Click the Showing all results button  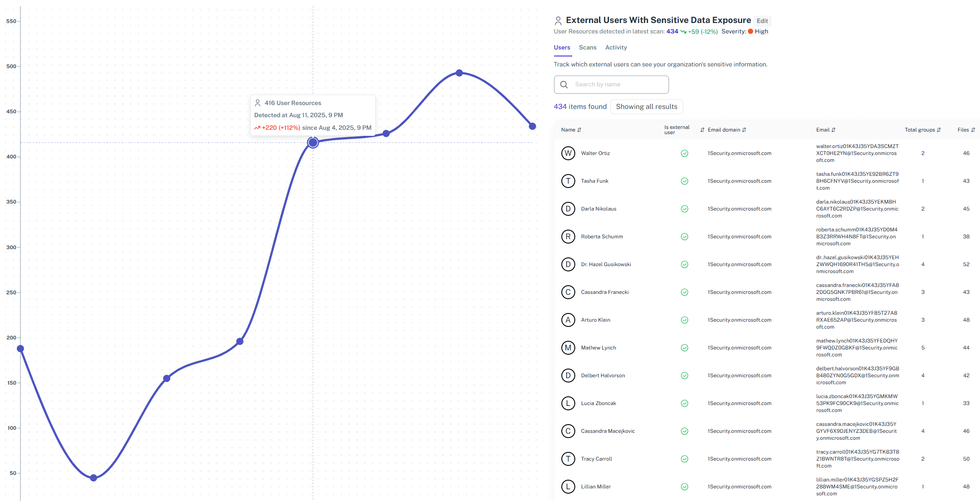click(646, 107)
